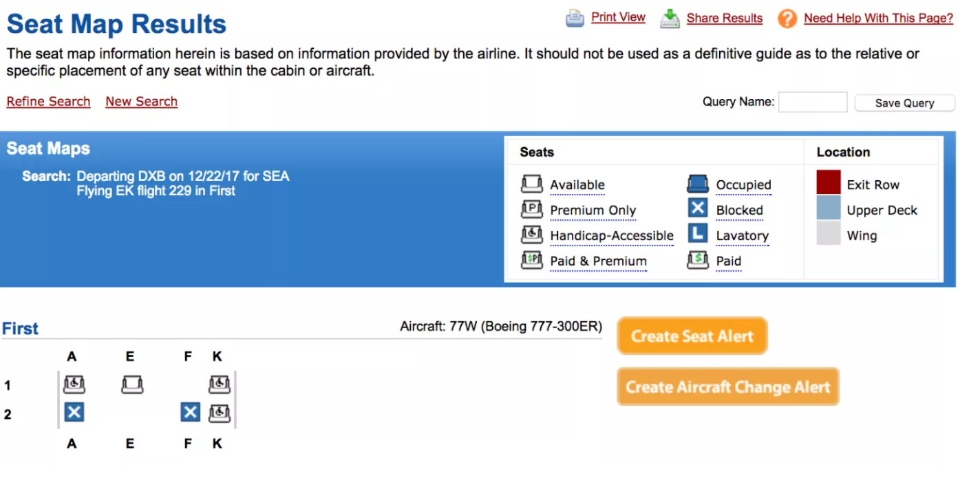Click the orange question mark help icon
The height and width of the screenshot is (487, 980).
[787, 19]
